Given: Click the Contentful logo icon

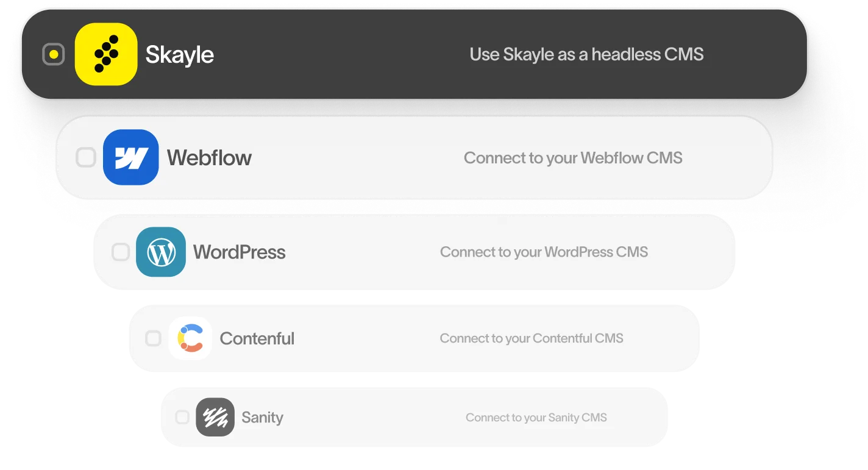Looking at the screenshot, I should click(x=190, y=338).
